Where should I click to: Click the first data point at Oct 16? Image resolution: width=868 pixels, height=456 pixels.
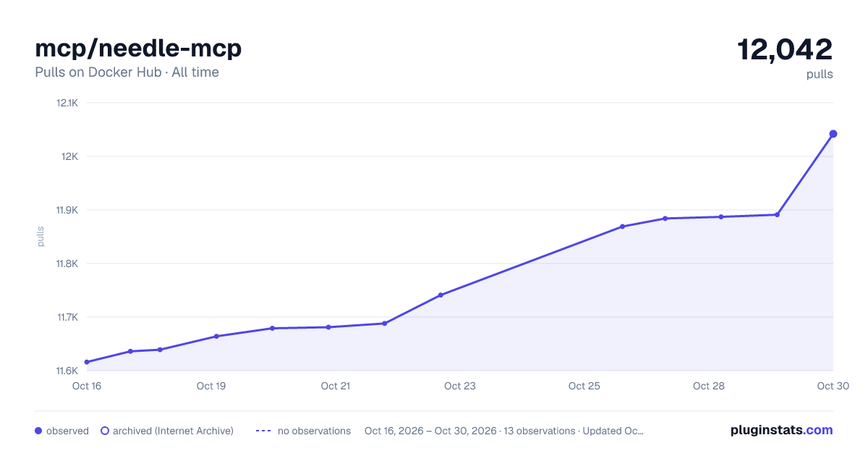point(87,362)
